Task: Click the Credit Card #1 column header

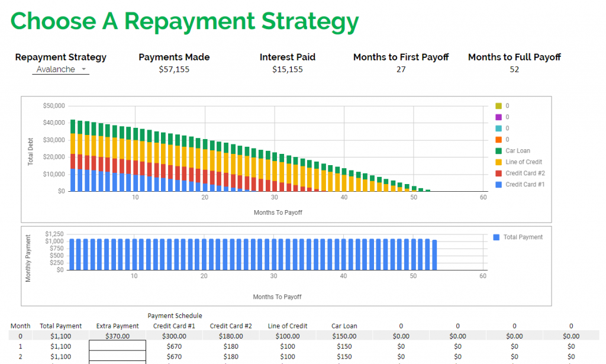Action: tap(175, 326)
